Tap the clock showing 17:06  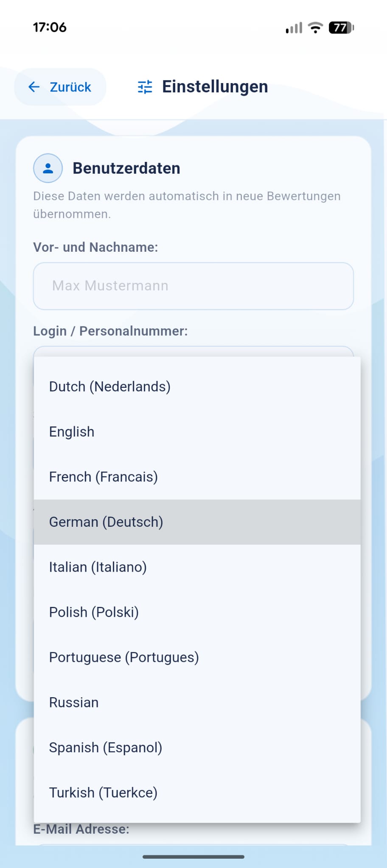50,28
